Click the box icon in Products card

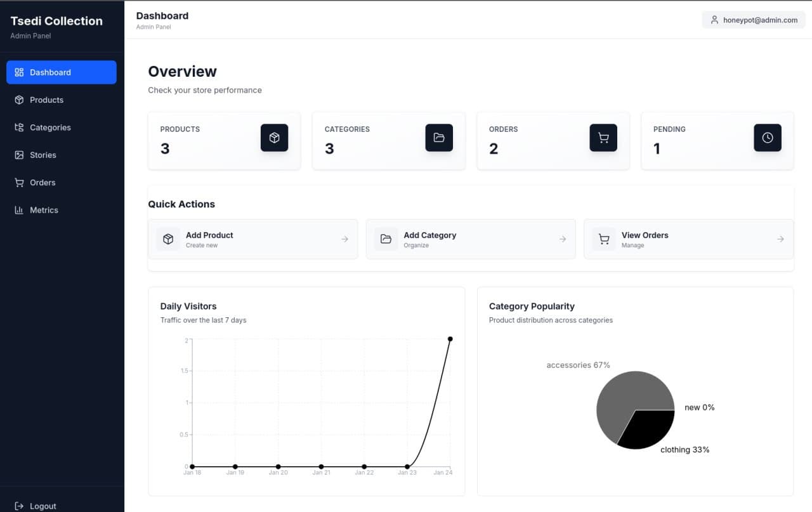(x=274, y=138)
